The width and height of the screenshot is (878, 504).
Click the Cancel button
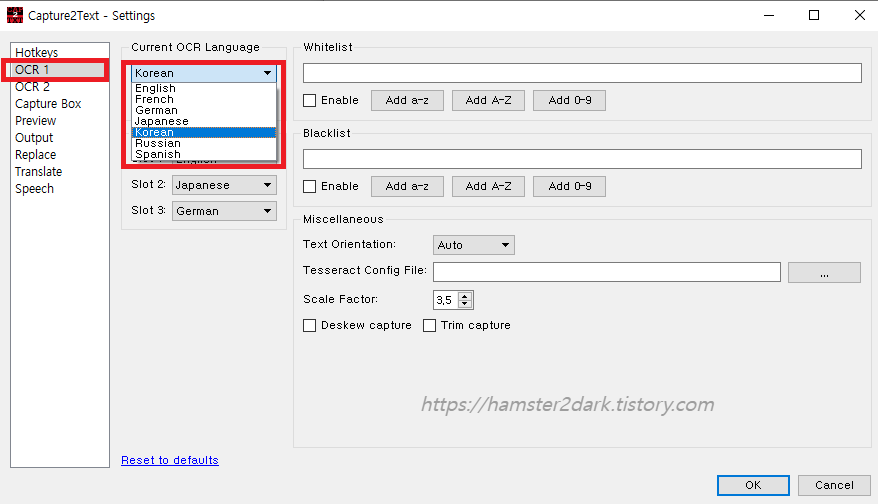coord(834,486)
